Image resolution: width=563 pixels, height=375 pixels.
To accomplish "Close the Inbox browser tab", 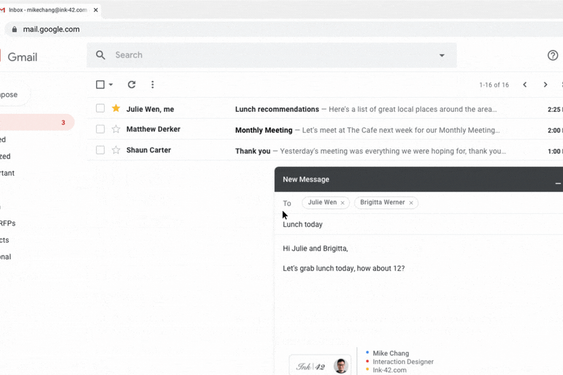I will pos(96,10).
